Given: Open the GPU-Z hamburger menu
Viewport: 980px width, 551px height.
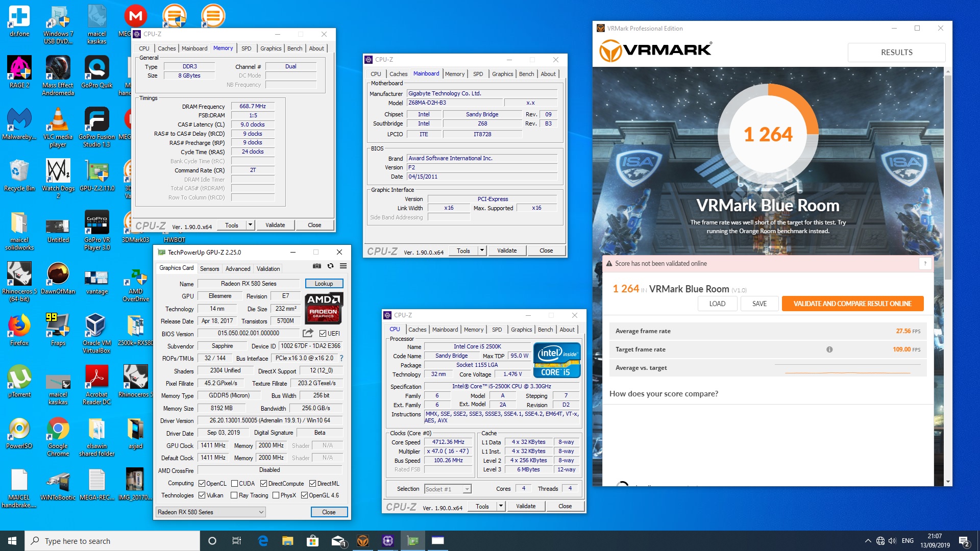Looking at the screenshot, I should (x=344, y=266).
